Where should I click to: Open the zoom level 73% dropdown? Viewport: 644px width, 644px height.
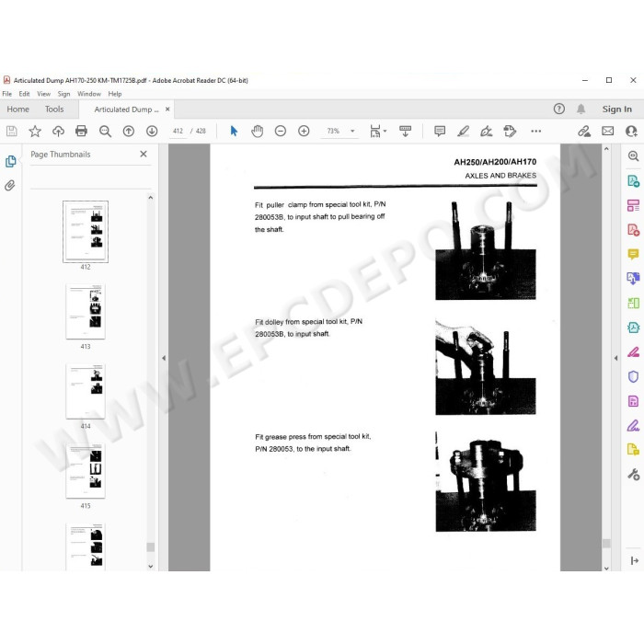[339, 131]
